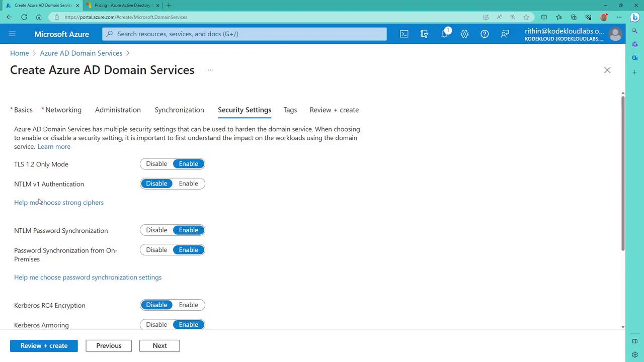This screenshot has width=644, height=362.
Task: Go to Azure AD Domain Services breadcrumb
Action: tap(81, 53)
